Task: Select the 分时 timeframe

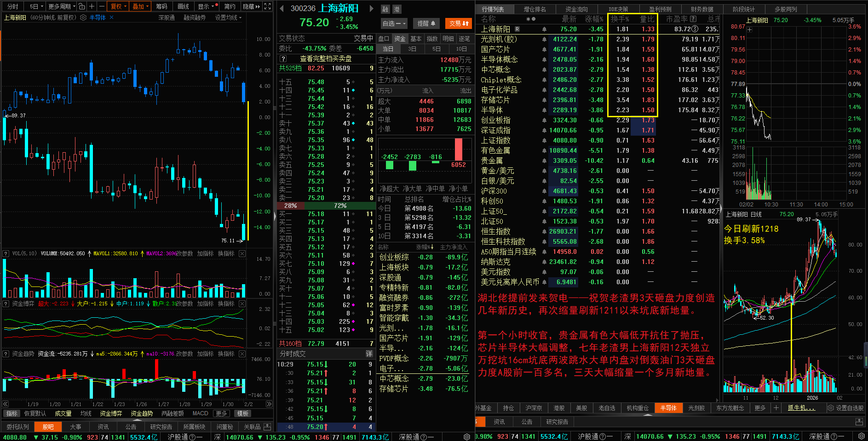Action: tap(12, 6)
